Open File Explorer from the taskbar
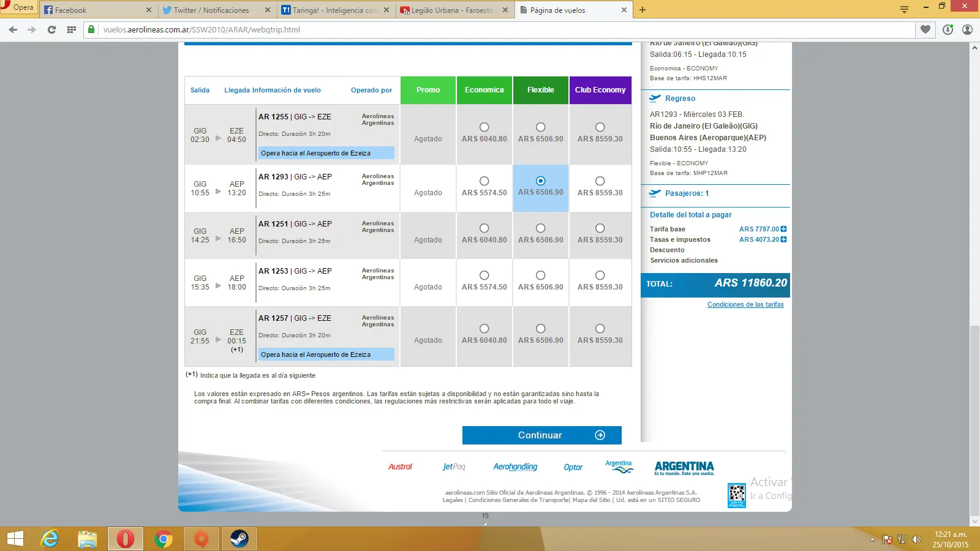Image resolution: width=980 pixels, height=551 pixels. 88,539
